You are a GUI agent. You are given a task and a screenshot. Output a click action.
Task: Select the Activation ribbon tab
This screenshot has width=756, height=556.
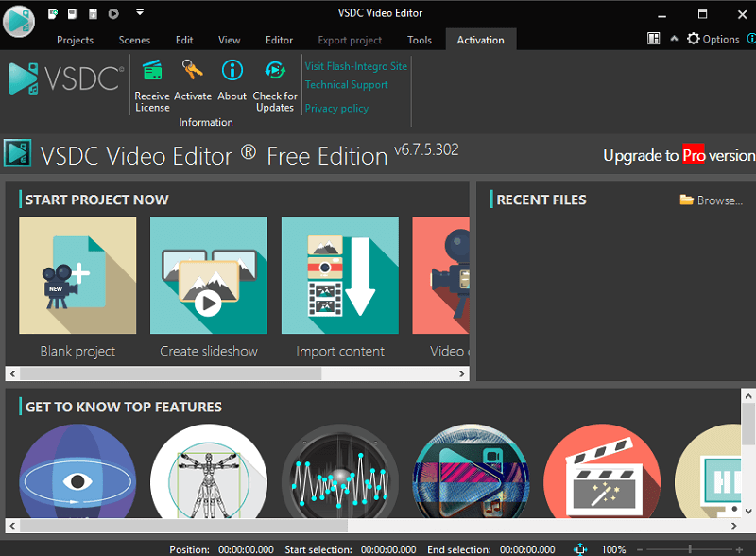[481, 40]
